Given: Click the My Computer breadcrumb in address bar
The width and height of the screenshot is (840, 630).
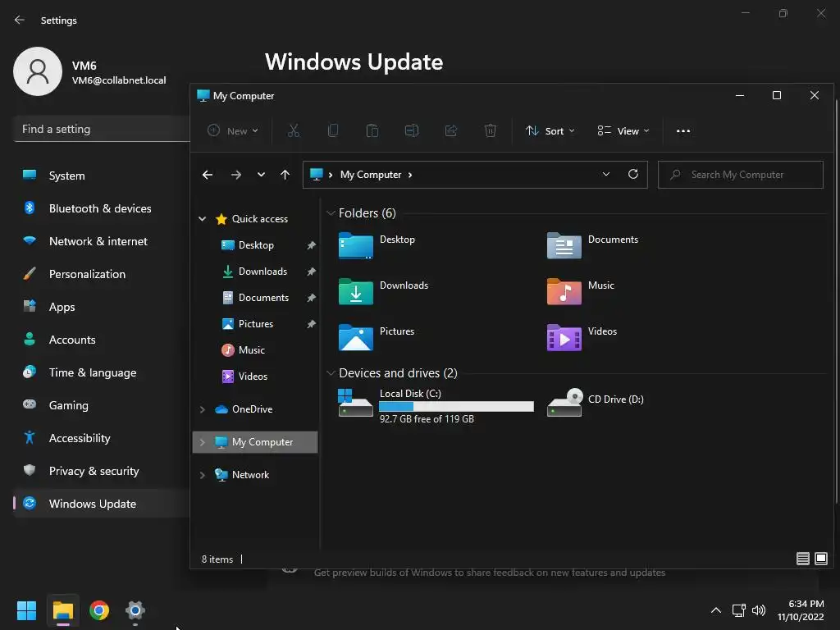Looking at the screenshot, I should coord(371,175).
